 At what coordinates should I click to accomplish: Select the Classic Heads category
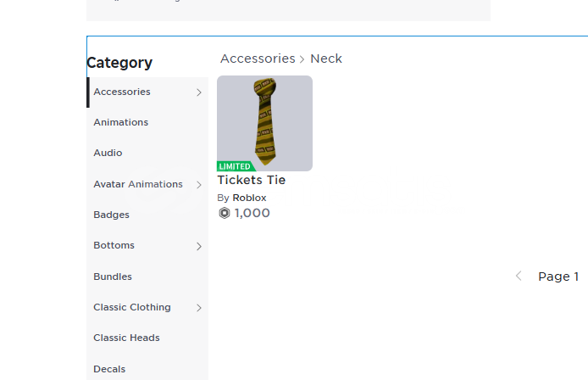[126, 338]
